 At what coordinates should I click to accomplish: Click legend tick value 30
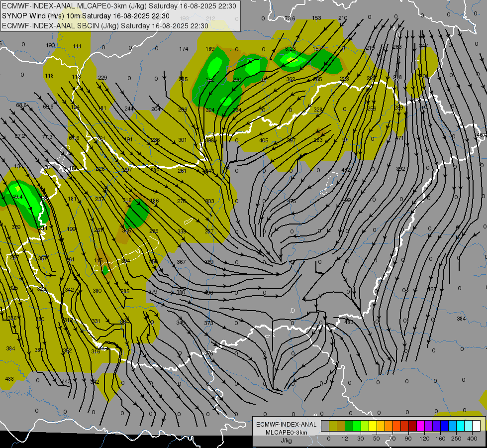click(x=360, y=439)
